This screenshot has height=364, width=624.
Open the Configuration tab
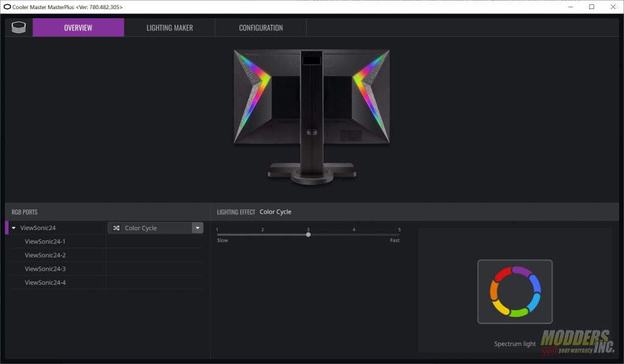[261, 27]
